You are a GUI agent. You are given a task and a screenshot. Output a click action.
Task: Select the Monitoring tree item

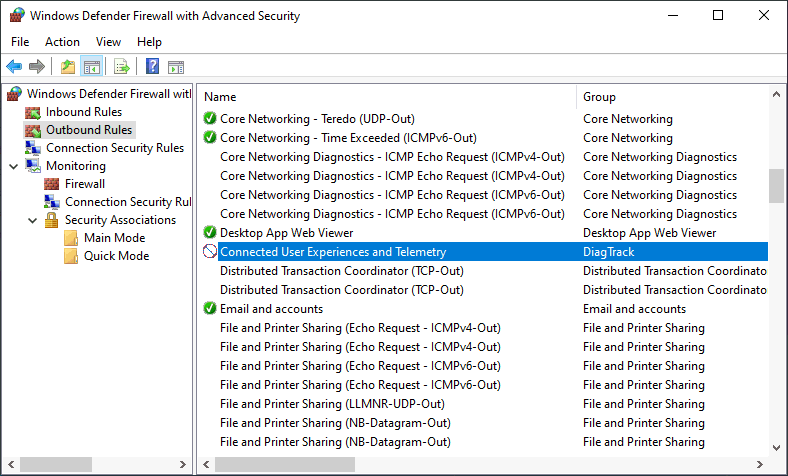[x=76, y=166]
